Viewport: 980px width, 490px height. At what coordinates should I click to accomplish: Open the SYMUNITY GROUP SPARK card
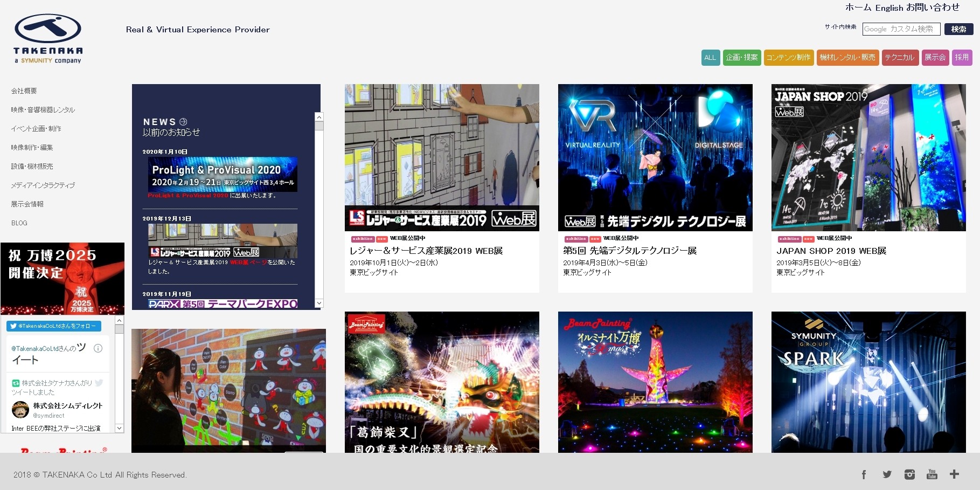(x=868, y=382)
